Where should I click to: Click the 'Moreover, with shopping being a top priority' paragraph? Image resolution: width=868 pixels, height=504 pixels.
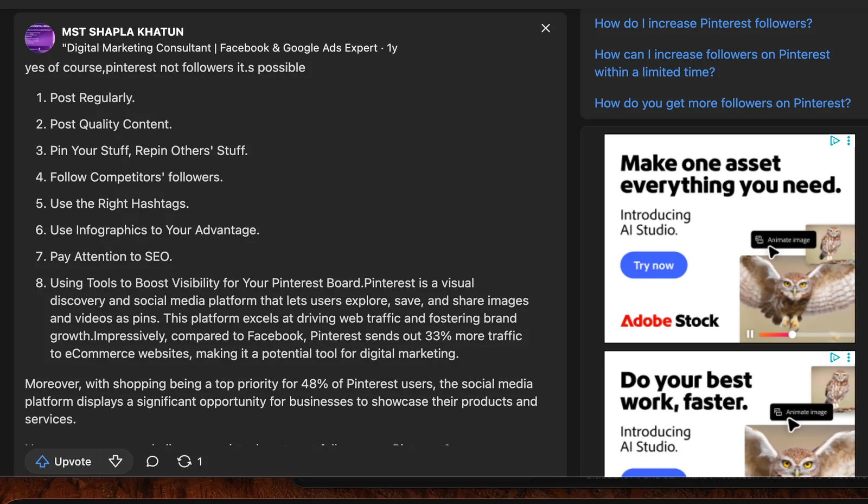point(281,401)
